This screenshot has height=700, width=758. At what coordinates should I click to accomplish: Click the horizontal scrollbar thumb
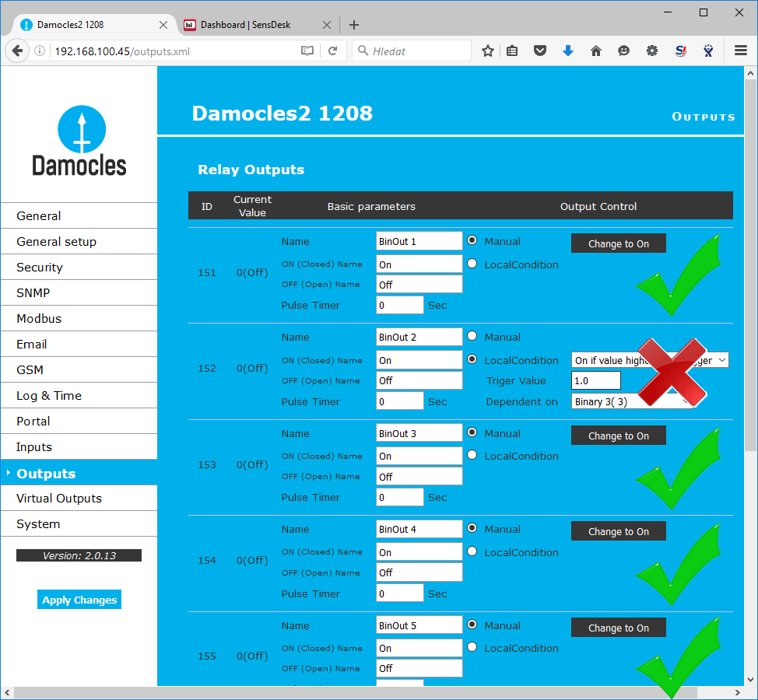(356, 692)
